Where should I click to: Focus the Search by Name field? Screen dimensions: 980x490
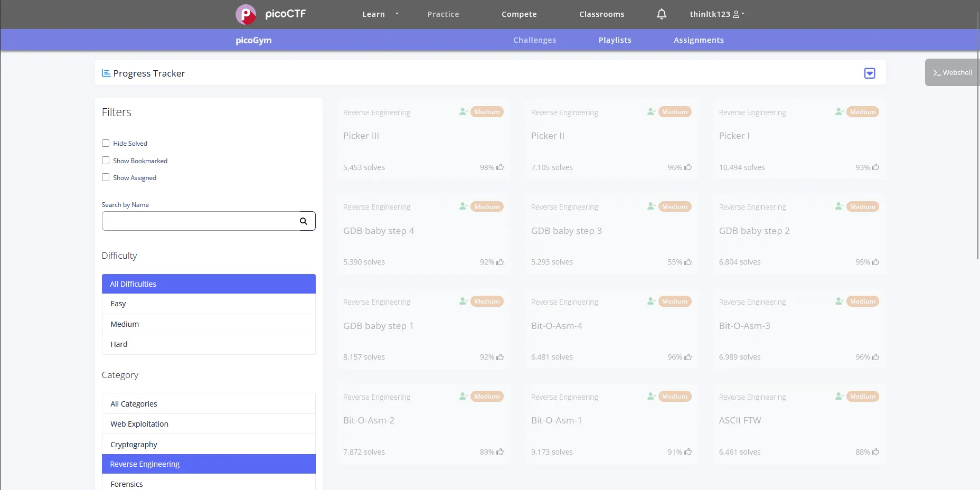[201, 221]
